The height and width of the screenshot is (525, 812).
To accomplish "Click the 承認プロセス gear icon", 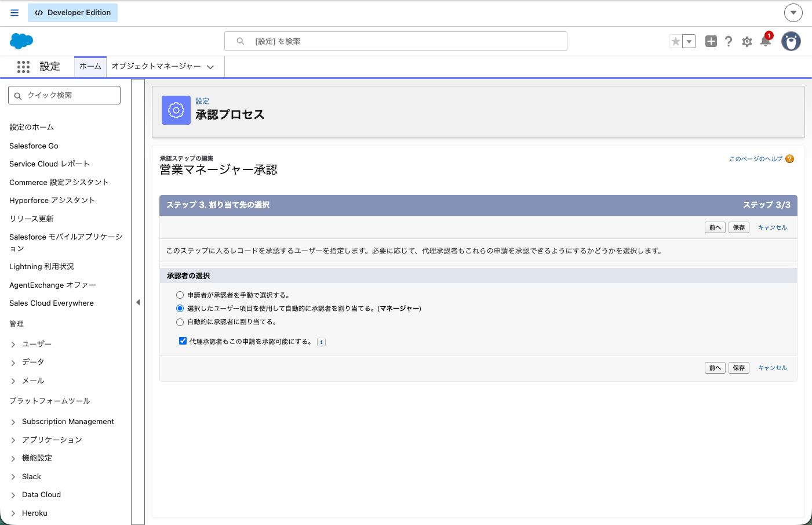I will 176,110.
